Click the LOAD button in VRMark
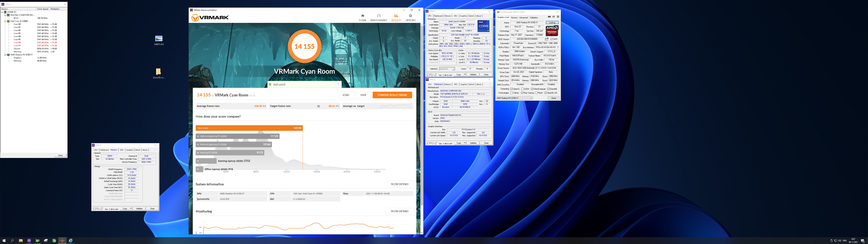Screen dimensions: 868x244 click(346, 95)
